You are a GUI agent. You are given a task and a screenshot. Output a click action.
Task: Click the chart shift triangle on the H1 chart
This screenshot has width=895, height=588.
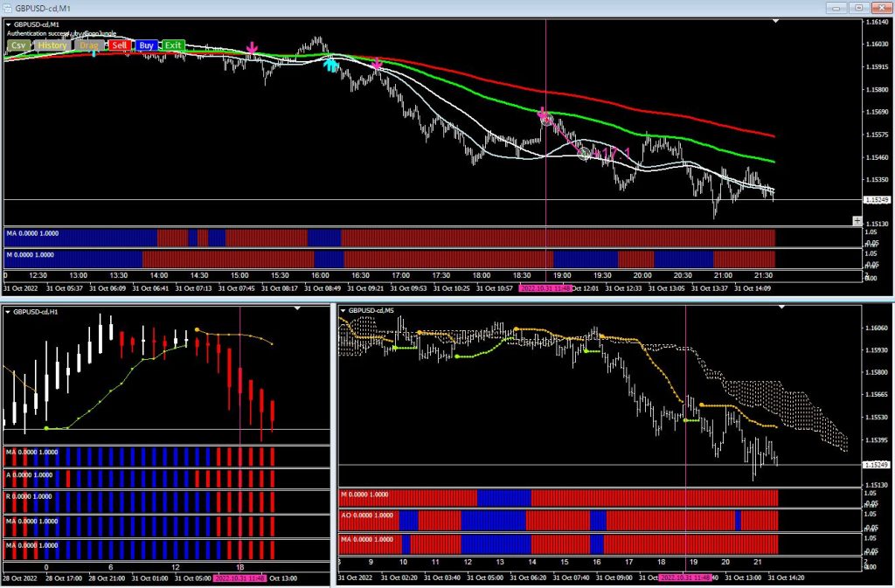pyautogui.click(x=297, y=308)
